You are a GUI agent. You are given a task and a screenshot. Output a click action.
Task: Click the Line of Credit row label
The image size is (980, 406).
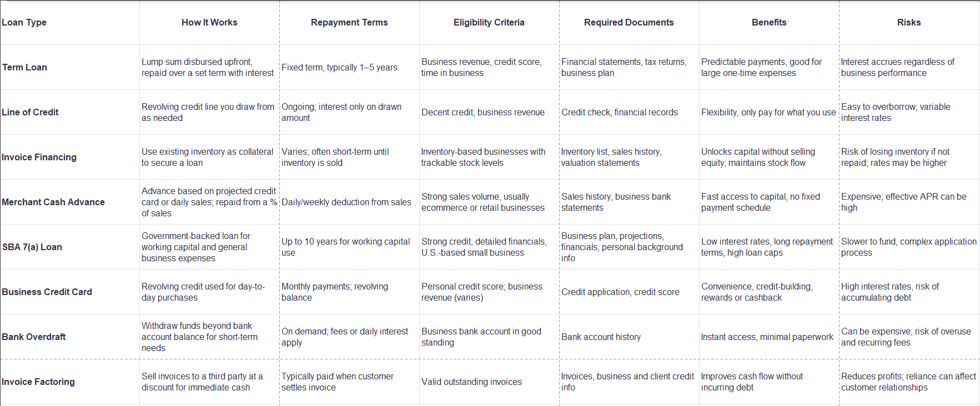pos(31,113)
